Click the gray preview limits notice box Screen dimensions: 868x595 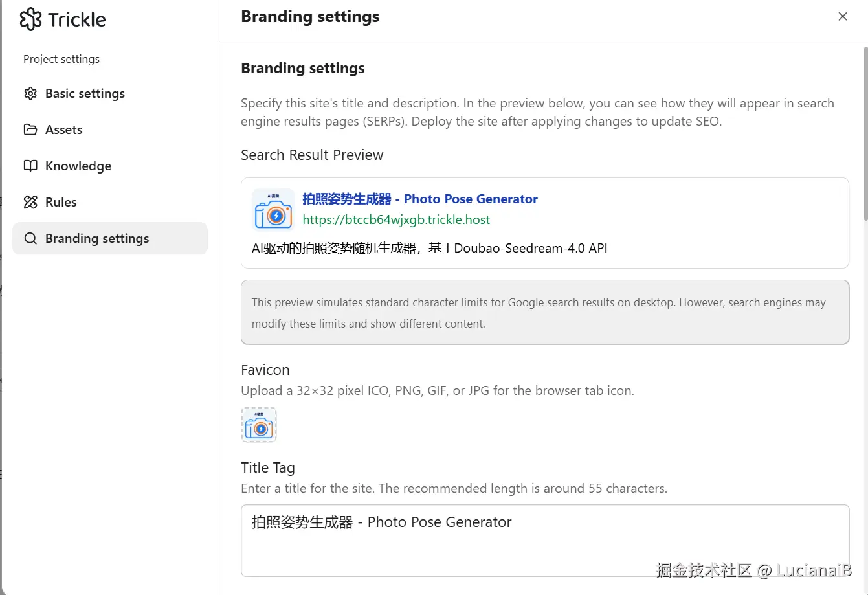(544, 313)
